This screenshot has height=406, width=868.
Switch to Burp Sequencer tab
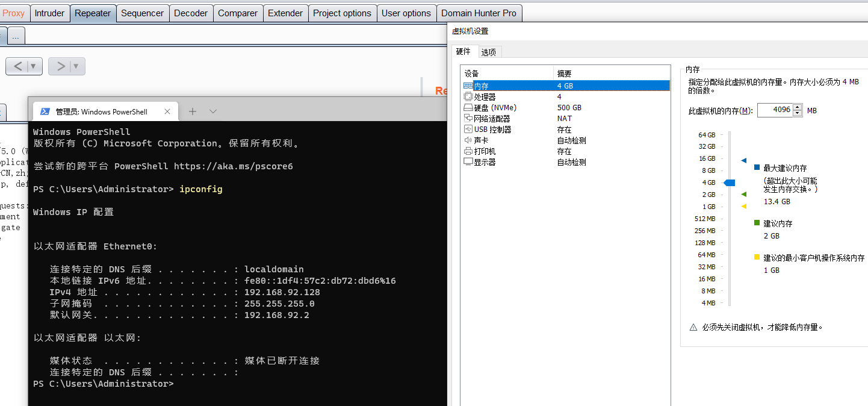[x=143, y=13]
